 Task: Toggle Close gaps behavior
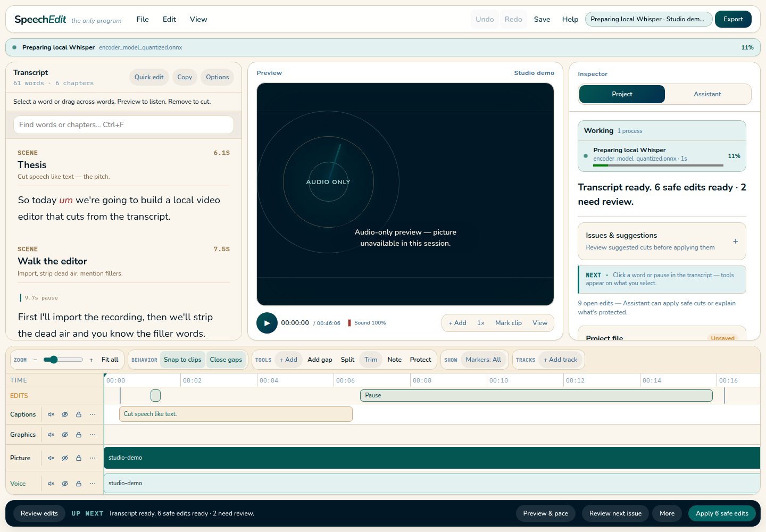[x=226, y=360]
